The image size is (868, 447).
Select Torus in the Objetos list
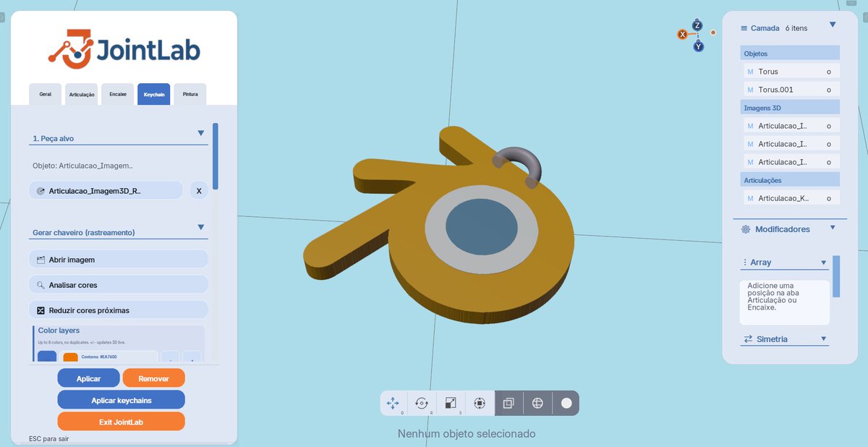tap(792, 72)
